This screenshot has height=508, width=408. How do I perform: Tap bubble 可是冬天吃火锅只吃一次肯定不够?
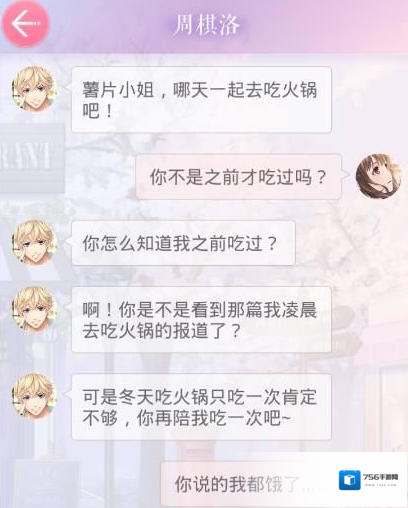pos(201,406)
